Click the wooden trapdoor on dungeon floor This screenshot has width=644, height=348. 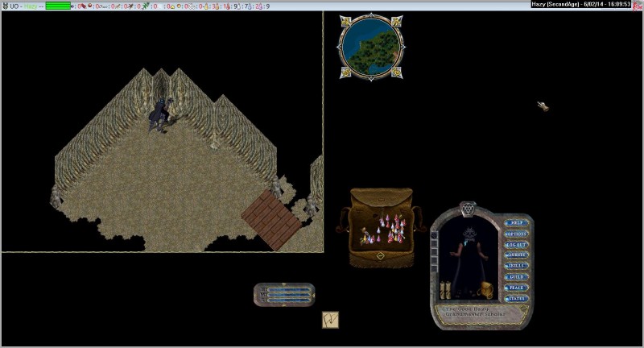pyautogui.click(x=269, y=212)
